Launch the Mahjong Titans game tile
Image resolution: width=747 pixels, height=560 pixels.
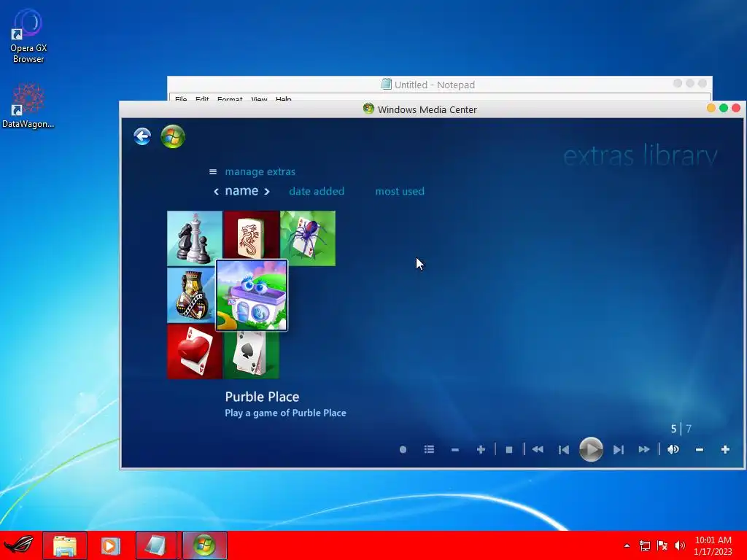[x=251, y=236]
